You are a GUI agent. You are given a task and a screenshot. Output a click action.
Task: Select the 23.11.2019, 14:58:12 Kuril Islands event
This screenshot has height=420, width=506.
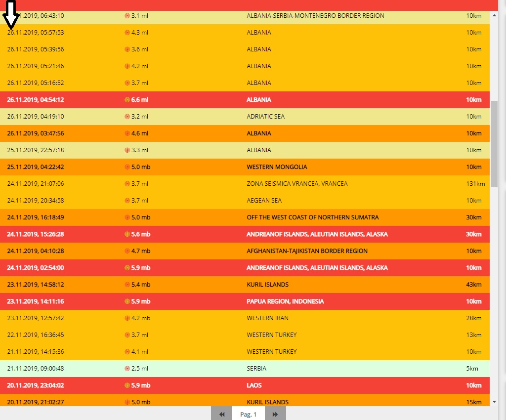pyautogui.click(x=267, y=285)
